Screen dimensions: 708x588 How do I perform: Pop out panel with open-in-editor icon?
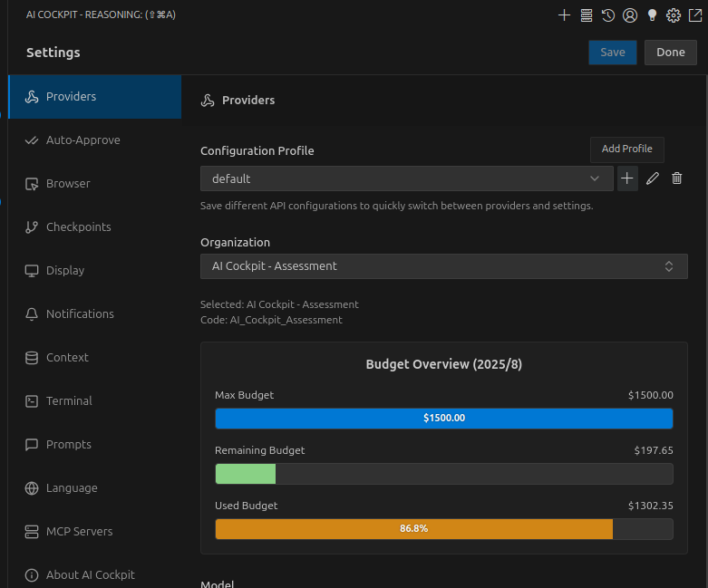[694, 14]
